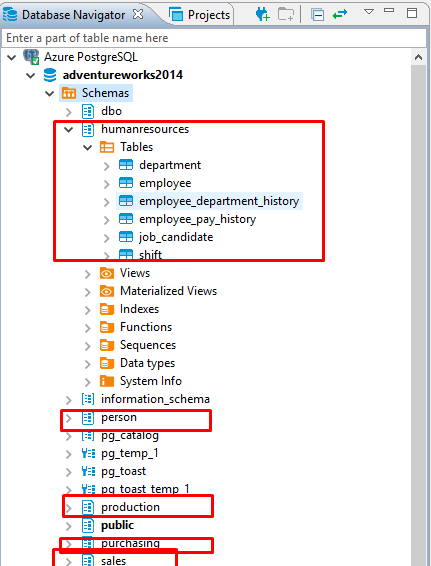The width and height of the screenshot is (431, 566).
Task: Click the scrollbar up arrow
Action: coord(418,57)
